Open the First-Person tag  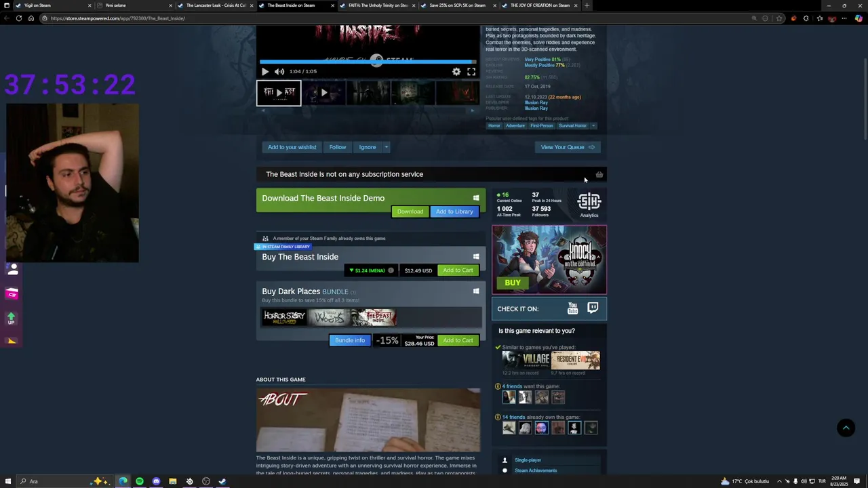[x=542, y=125]
